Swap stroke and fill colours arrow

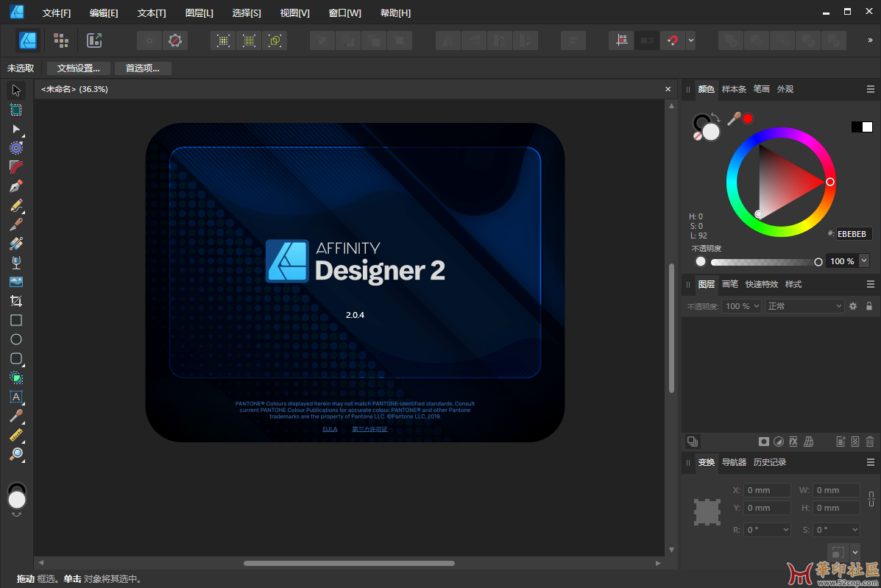coord(715,117)
